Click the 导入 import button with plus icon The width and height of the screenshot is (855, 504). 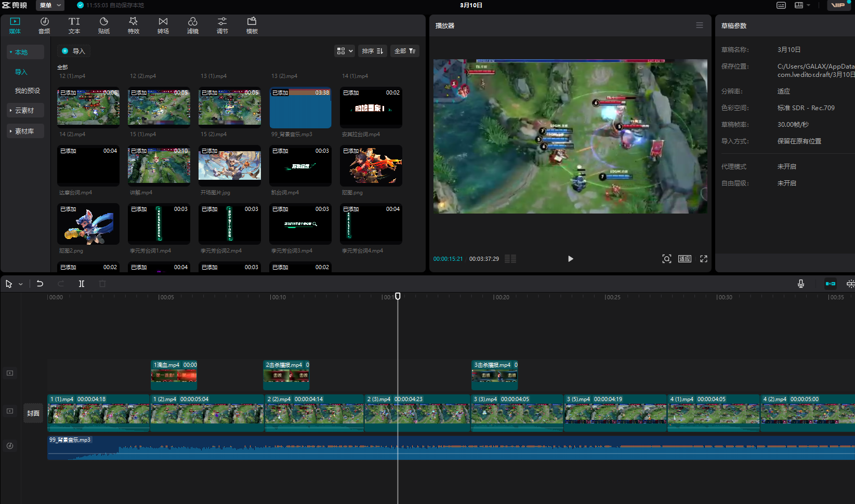(x=73, y=51)
